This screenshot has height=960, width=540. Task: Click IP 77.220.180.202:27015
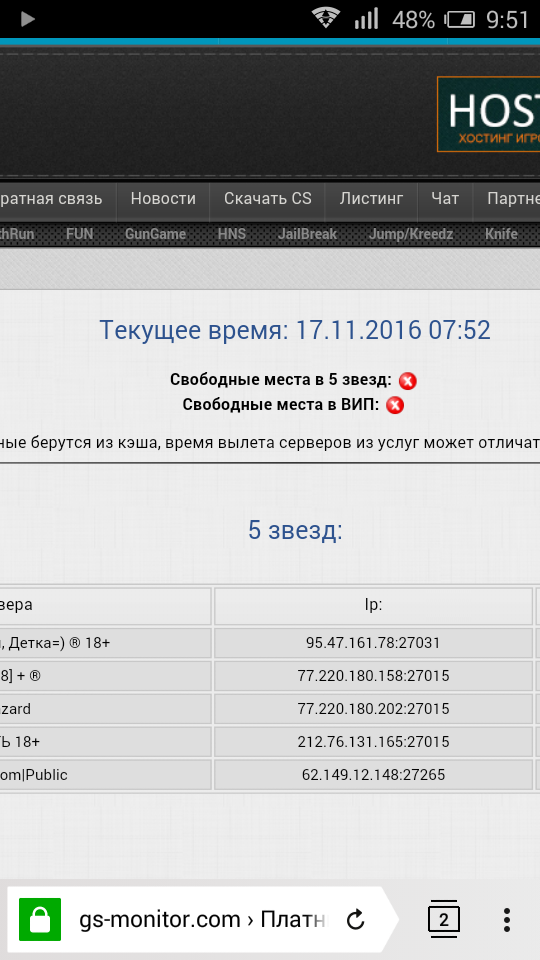(373, 709)
